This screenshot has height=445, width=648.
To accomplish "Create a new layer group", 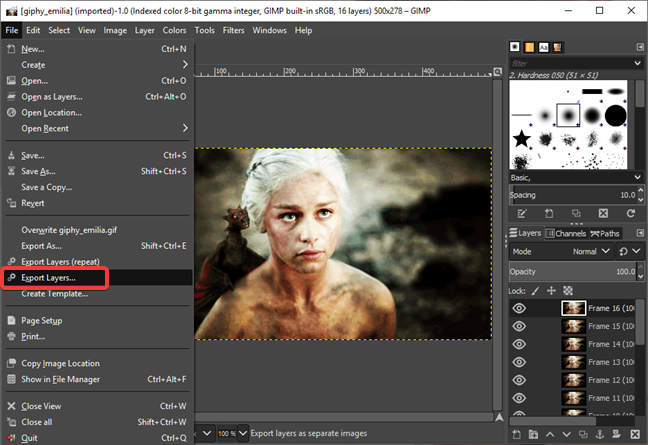I will pos(534,434).
